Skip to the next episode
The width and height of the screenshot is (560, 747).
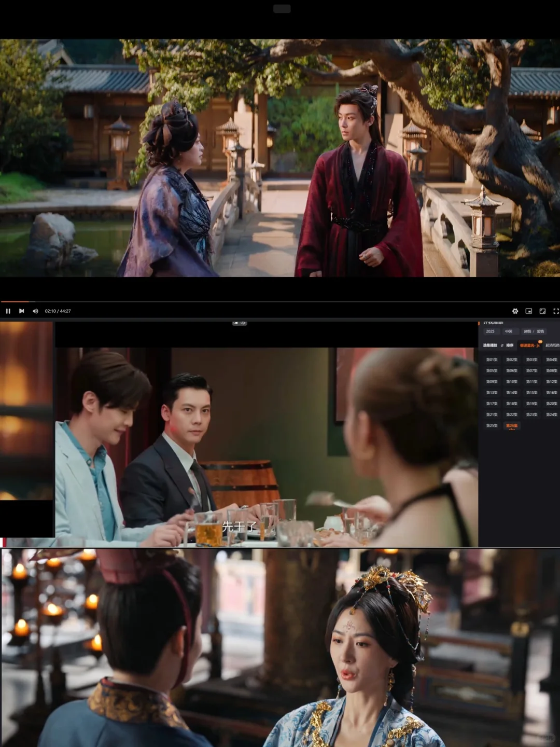(21, 311)
